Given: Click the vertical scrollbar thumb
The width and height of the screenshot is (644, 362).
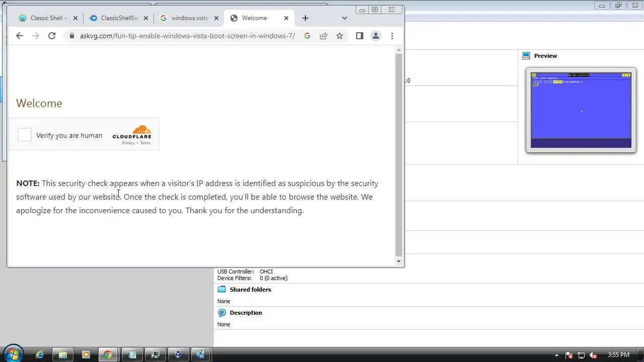Looking at the screenshot, I should (x=399, y=155).
